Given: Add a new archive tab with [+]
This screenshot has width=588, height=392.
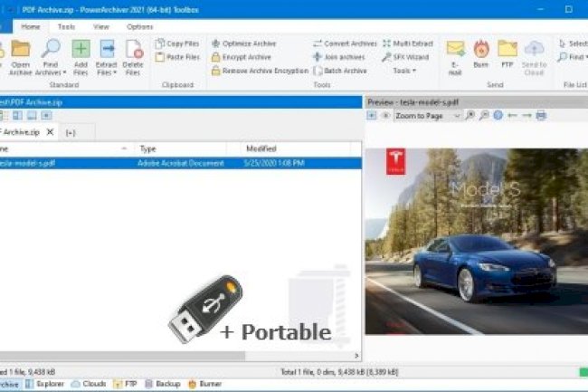Looking at the screenshot, I should pos(71,132).
